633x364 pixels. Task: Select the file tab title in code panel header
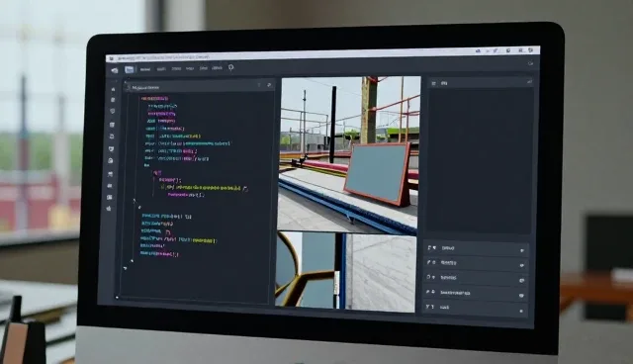[145, 88]
